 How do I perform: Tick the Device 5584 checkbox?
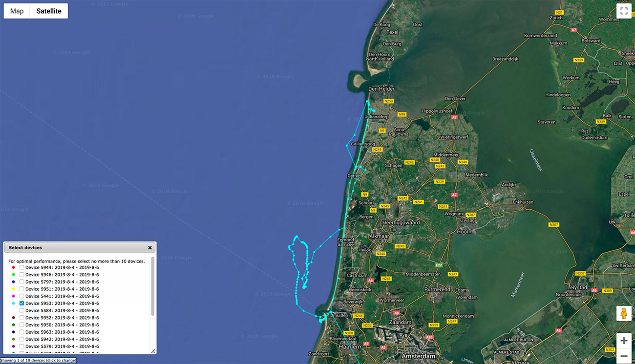(x=22, y=310)
